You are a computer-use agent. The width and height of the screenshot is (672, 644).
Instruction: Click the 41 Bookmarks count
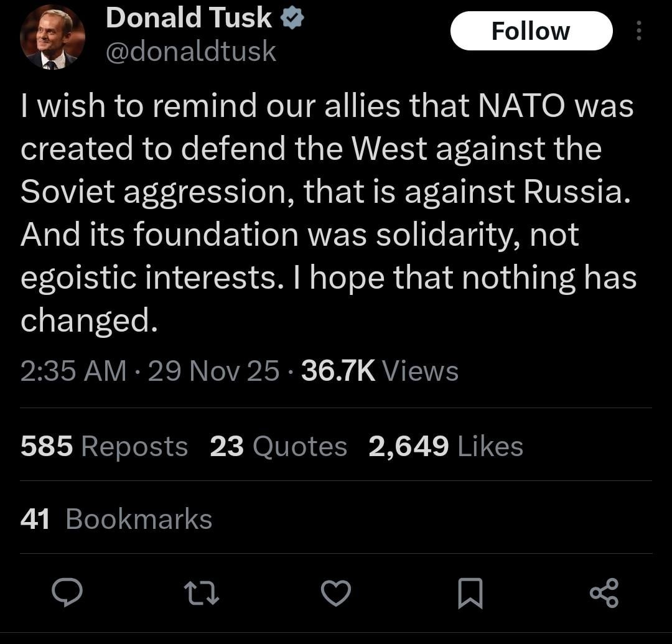click(x=116, y=519)
